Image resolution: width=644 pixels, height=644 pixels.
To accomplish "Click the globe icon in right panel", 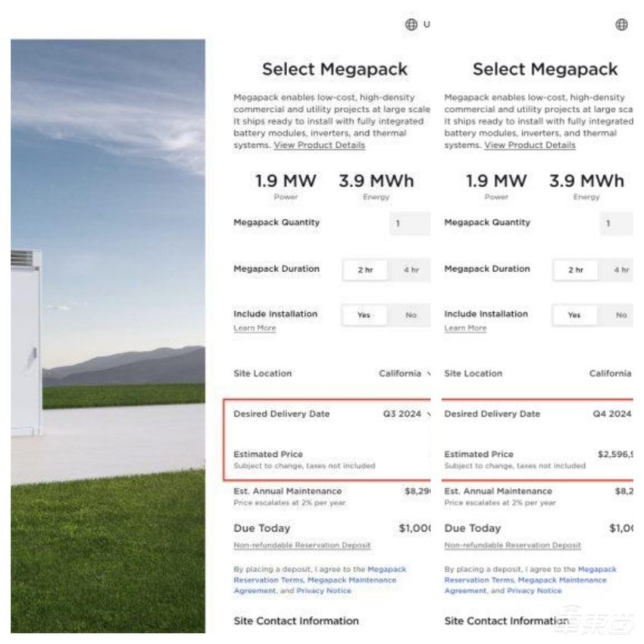I will 621,25.
